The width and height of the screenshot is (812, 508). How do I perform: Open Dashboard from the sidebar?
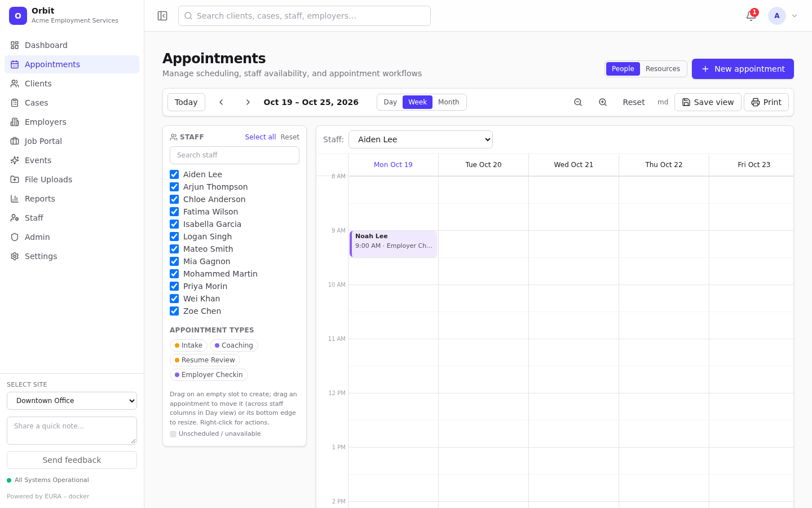tap(72, 45)
